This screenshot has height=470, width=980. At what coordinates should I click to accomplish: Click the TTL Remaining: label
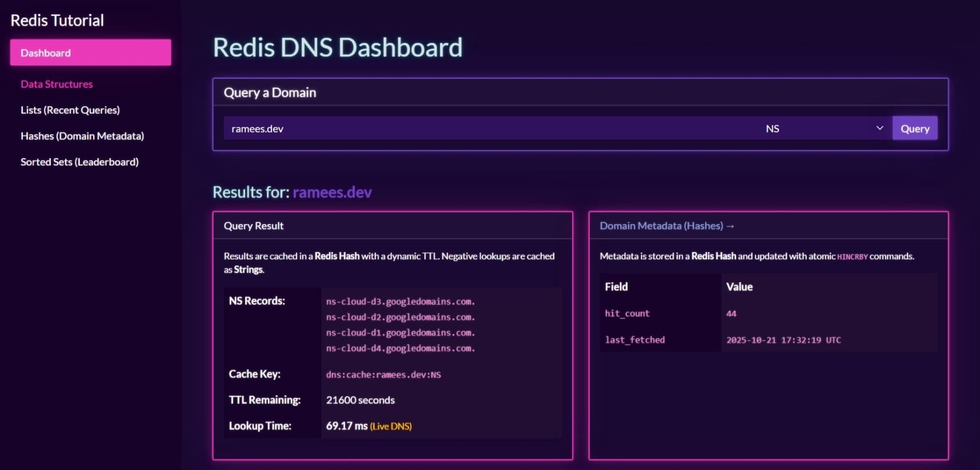265,400
